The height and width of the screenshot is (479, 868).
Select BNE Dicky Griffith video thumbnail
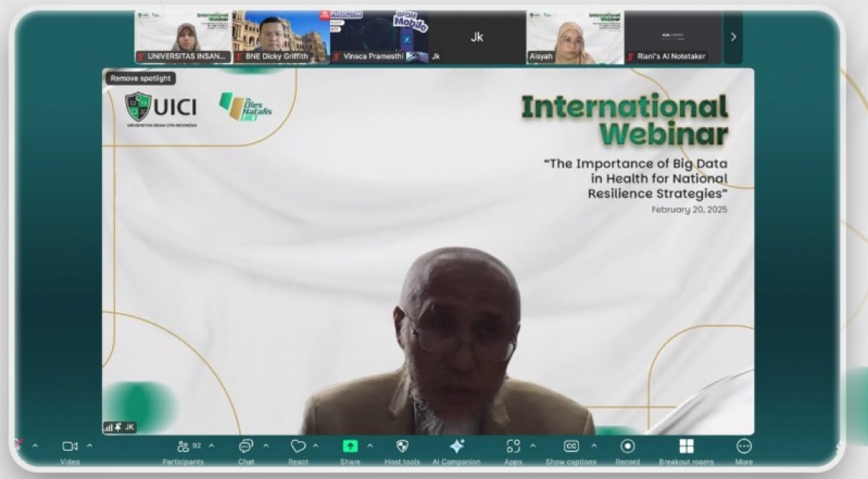point(281,36)
